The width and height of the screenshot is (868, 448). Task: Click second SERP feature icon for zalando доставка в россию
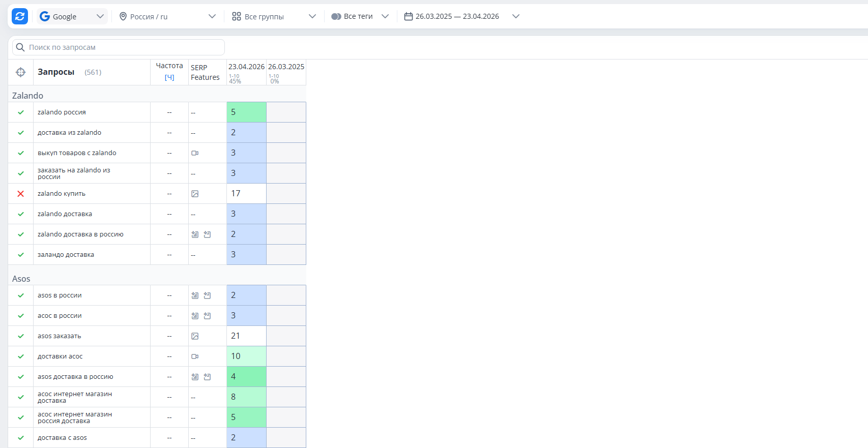(207, 234)
